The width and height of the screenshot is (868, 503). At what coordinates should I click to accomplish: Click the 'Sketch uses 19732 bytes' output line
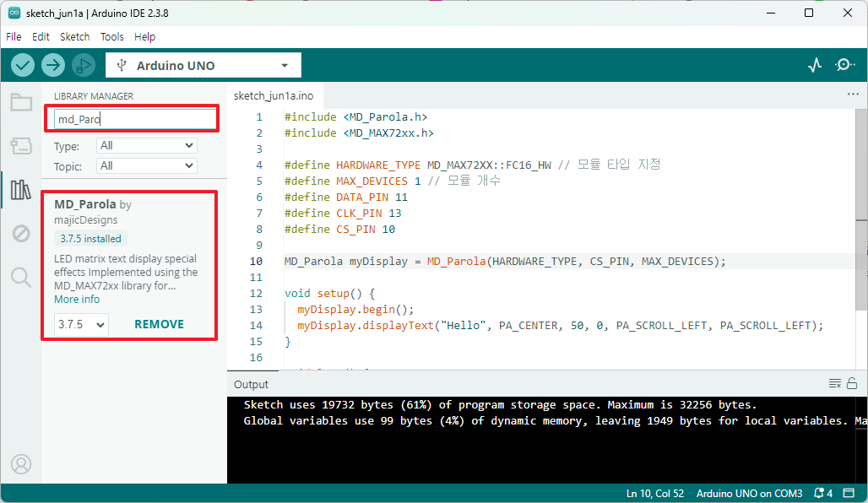pos(500,404)
